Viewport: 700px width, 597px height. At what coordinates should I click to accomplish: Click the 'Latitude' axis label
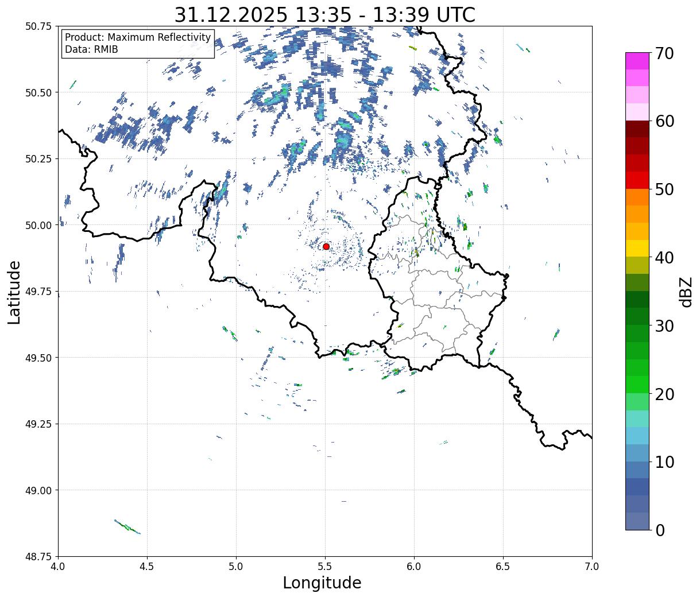14,292
